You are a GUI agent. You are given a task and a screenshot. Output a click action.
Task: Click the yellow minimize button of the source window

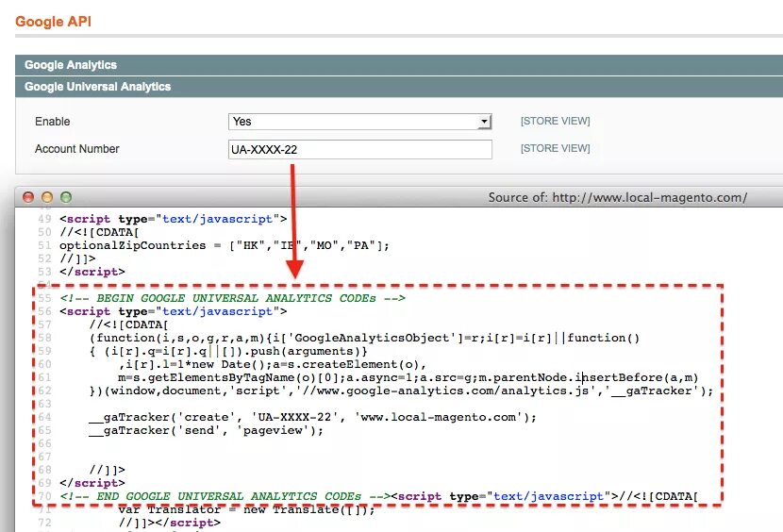click(47, 197)
